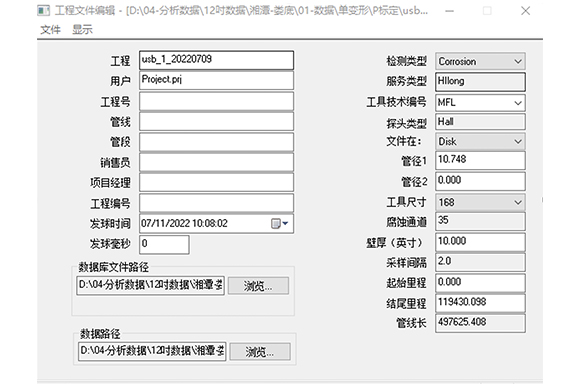Open the calendar picker for 发球时间

click(x=280, y=223)
